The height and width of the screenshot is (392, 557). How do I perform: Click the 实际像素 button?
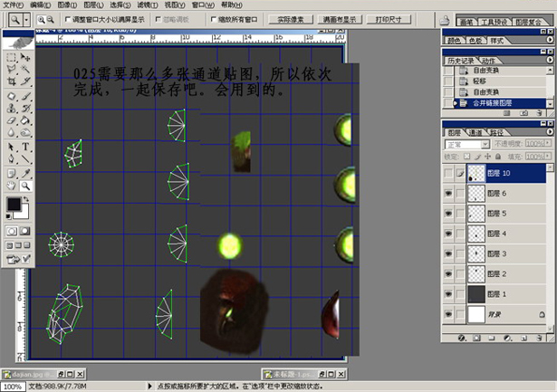tap(291, 18)
